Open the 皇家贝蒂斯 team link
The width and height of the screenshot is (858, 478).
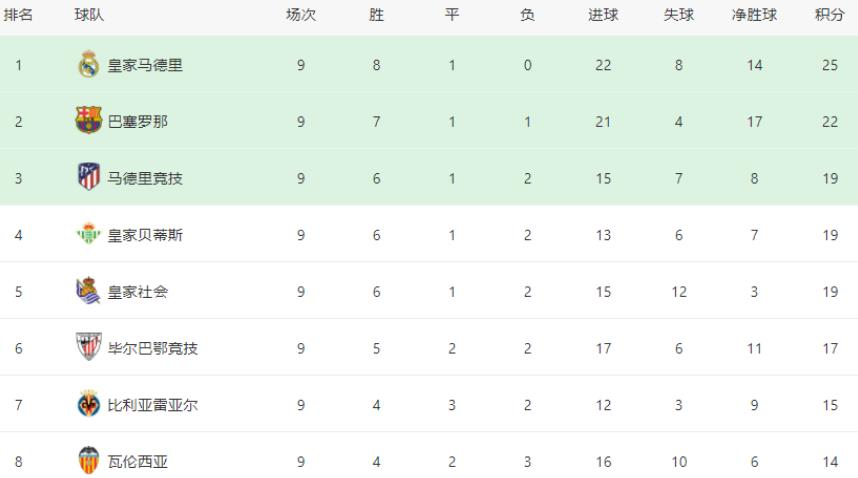(x=145, y=235)
